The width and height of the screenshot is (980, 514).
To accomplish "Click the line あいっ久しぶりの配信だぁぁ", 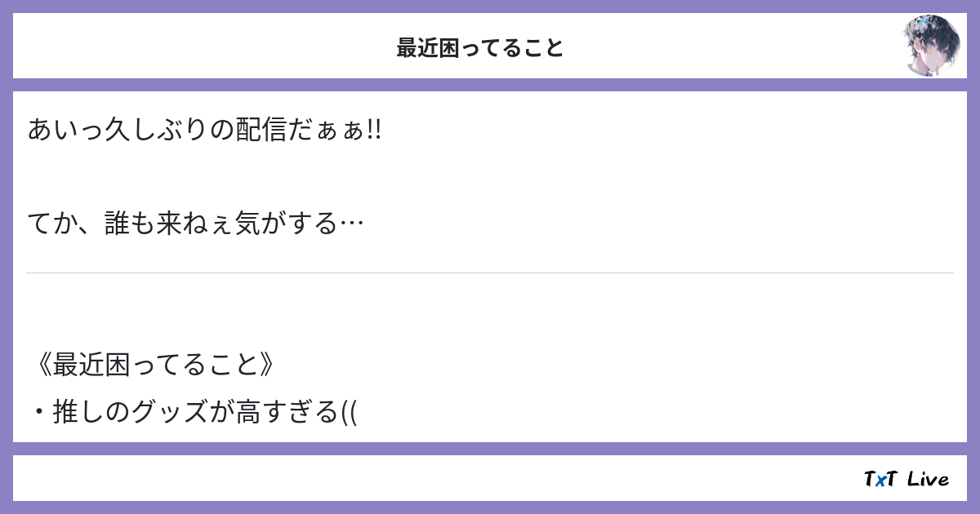I will click(204, 130).
